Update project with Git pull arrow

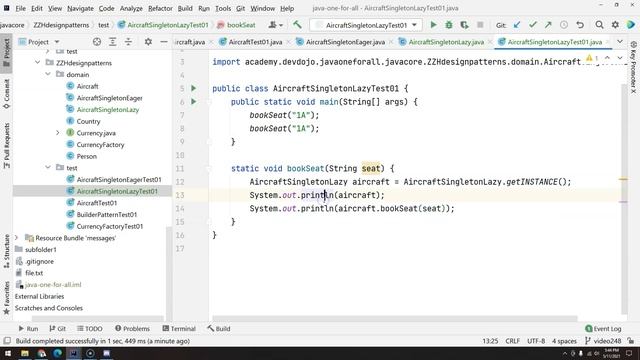click(517, 25)
